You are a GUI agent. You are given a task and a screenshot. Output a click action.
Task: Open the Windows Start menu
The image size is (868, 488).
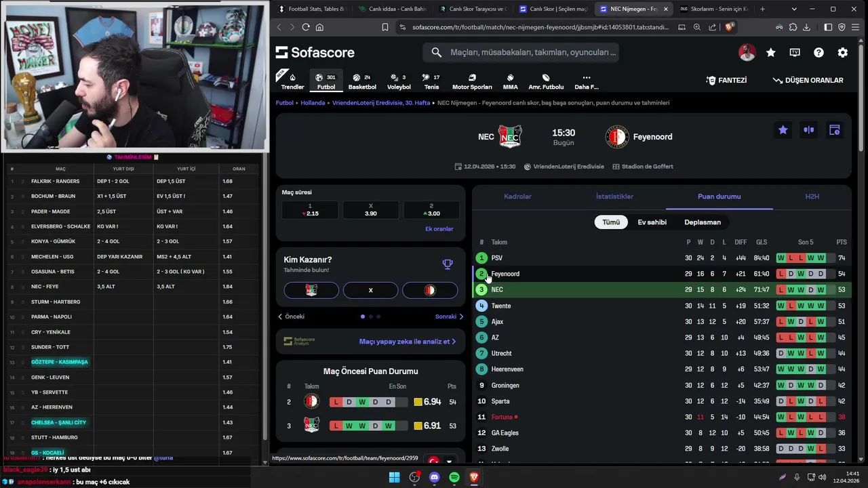pyautogui.click(x=394, y=477)
